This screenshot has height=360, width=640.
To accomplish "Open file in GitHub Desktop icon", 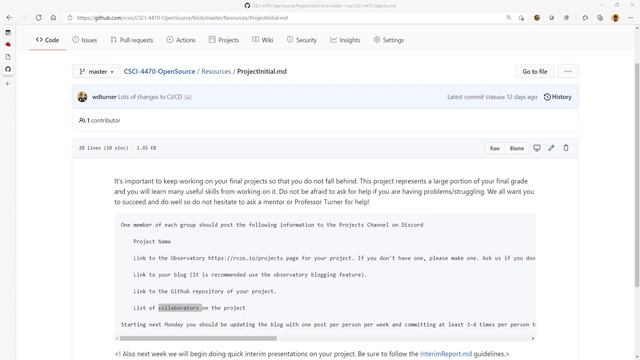I will 537,148.
